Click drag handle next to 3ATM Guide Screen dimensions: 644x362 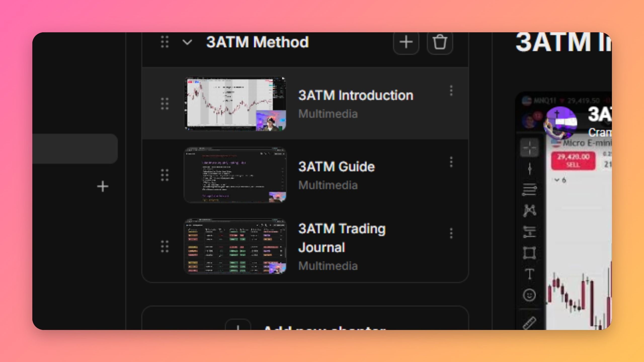point(165,175)
